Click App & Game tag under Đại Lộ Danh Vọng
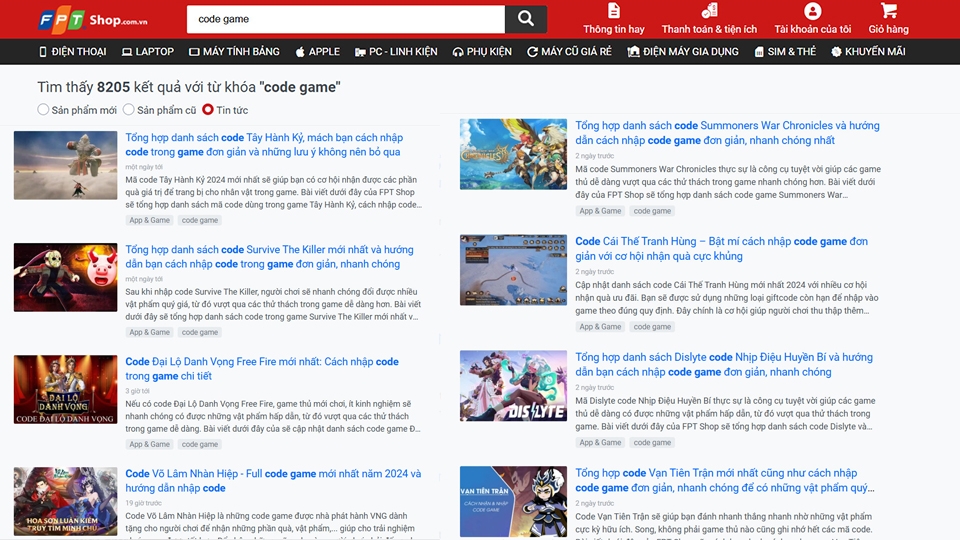Image resolution: width=960 pixels, height=540 pixels. point(149,444)
